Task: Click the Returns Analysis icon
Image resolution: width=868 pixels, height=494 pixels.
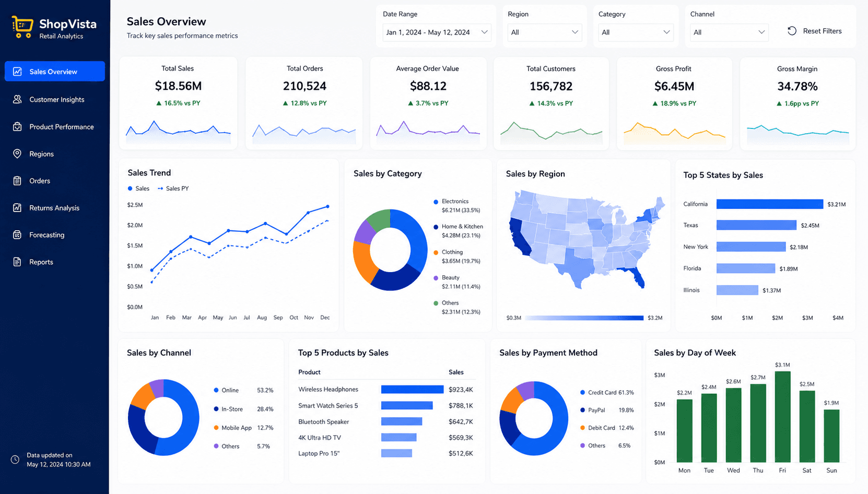Action: pos(17,208)
